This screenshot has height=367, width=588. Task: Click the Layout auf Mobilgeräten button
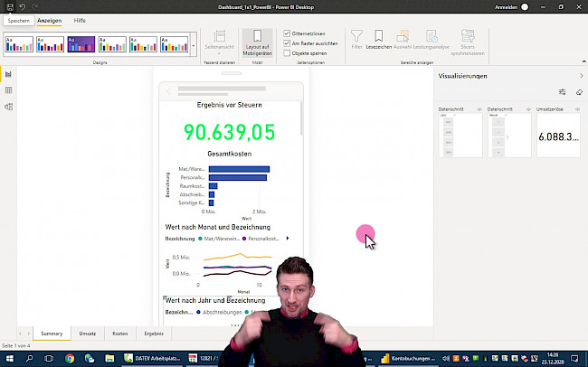tap(258, 41)
